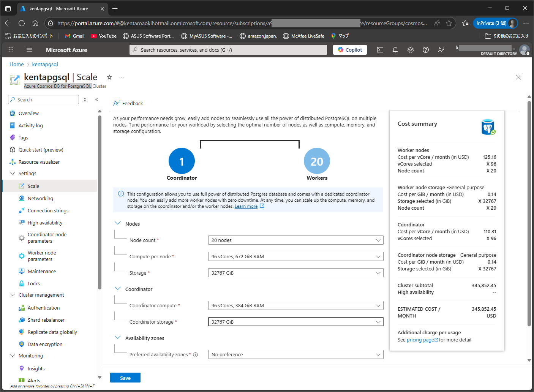Screen dimensions: 534x392
Task: Open worker Storage dropdown
Action: point(295,273)
